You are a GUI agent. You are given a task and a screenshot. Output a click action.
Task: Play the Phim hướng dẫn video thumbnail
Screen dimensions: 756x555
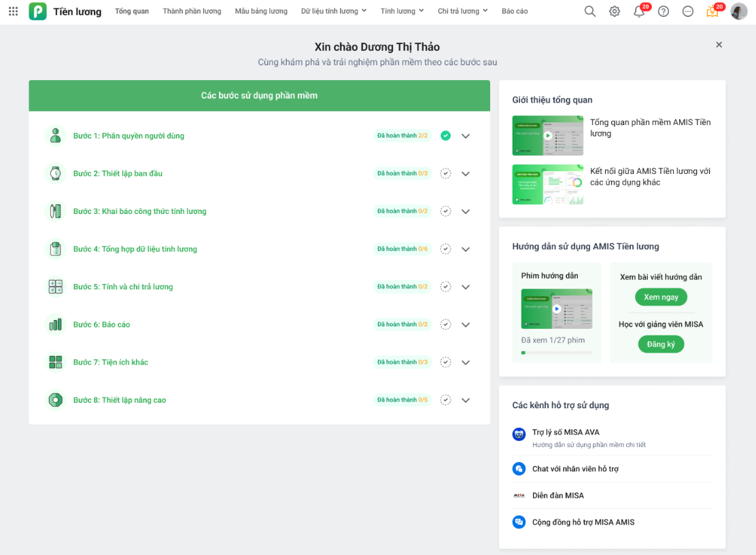pos(557,309)
